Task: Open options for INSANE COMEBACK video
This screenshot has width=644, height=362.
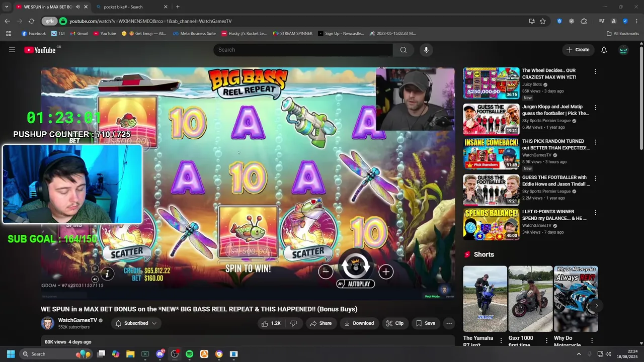Action: (595, 143)
